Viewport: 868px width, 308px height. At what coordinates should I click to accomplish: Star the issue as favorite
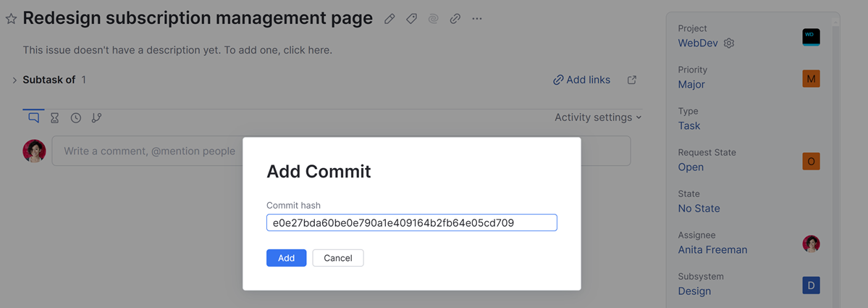click(x=11, y=20)
